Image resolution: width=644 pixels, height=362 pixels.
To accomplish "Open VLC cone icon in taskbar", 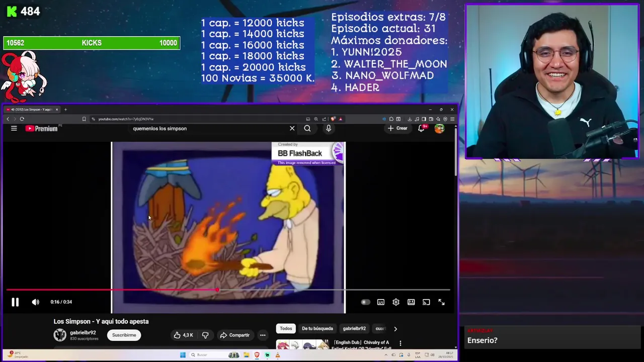I will (277, 355).
